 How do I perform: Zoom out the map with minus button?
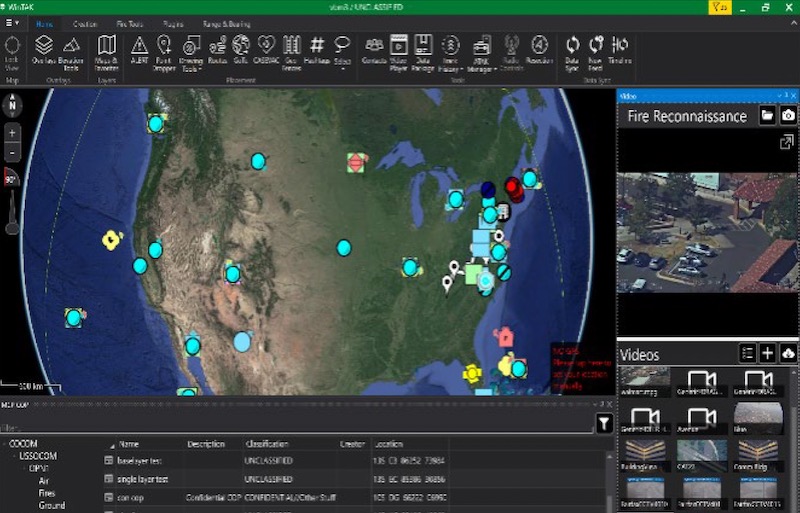[12, 152]
